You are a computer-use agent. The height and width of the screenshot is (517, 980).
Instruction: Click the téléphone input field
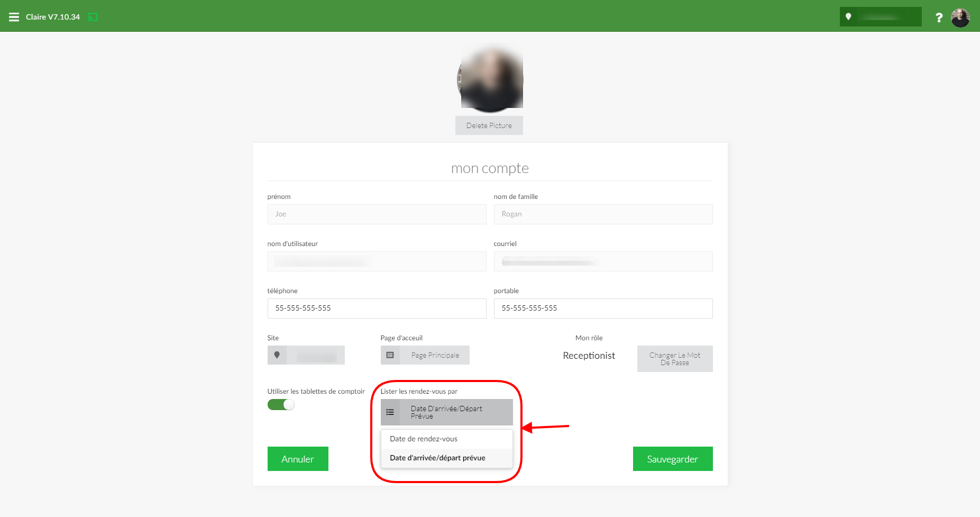377,309
